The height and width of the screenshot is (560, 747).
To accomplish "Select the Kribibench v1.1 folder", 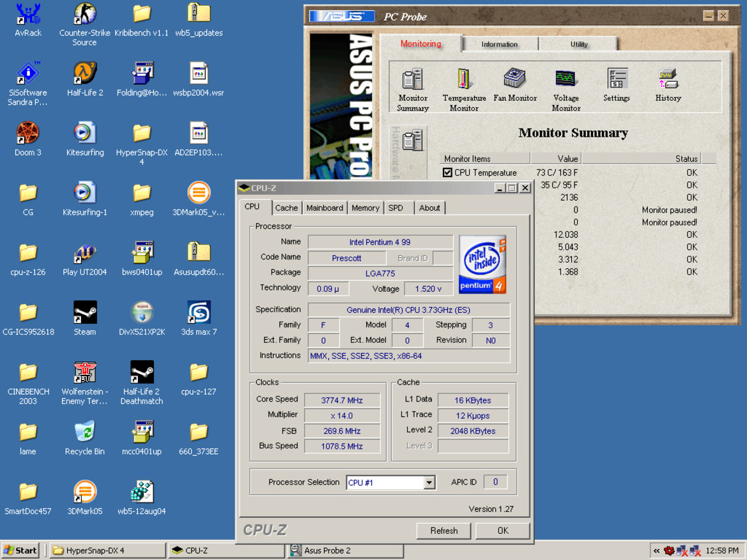I will 142,20.
